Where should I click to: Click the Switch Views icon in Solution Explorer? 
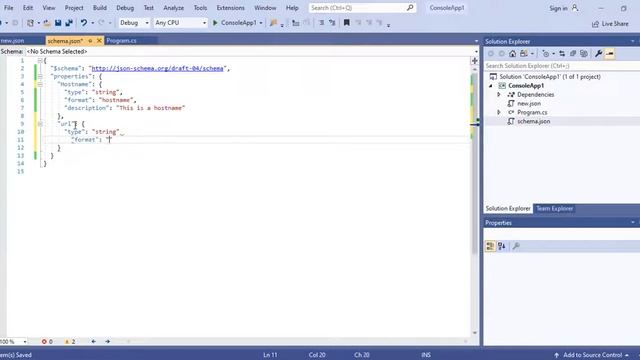(x=524, y=53)
